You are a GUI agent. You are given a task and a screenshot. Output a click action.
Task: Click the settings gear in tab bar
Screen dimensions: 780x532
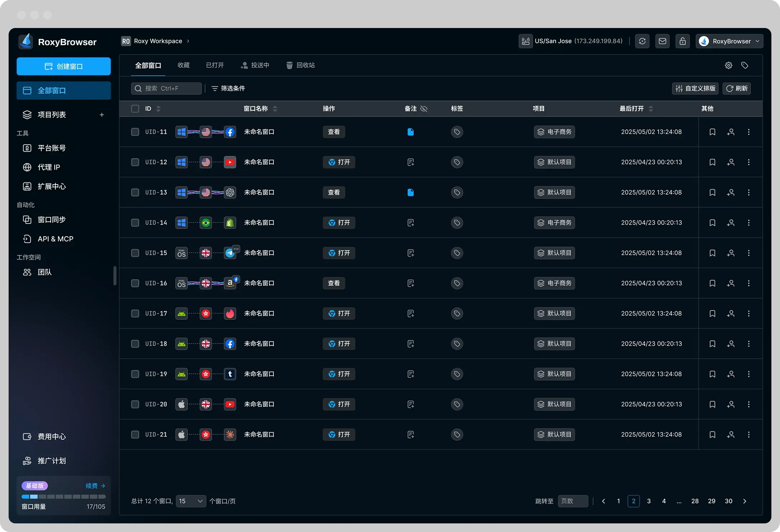click(729, 65)
